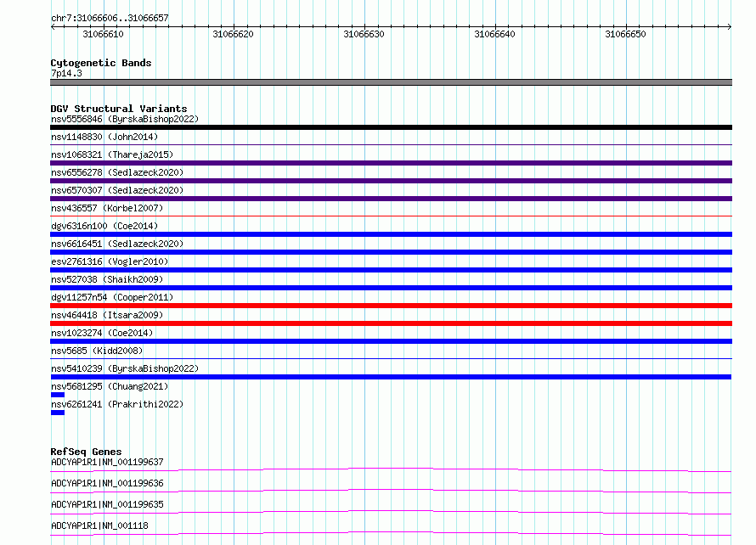Click the blue bar under nsv5410239
Screen dimensions: 756x545
pyautogui.click(x=391, y=377)
